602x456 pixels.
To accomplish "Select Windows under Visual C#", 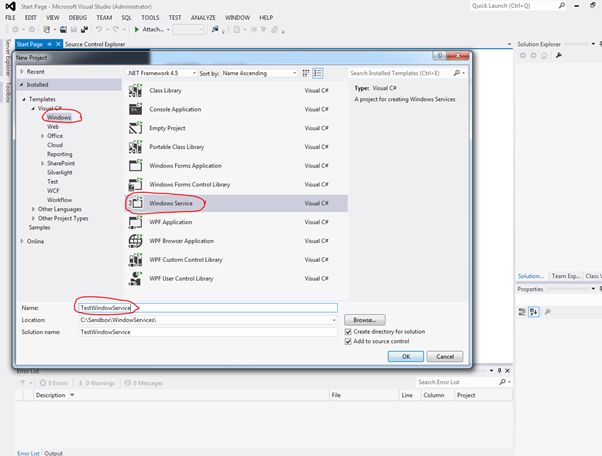I will click(x=59, y=117).
